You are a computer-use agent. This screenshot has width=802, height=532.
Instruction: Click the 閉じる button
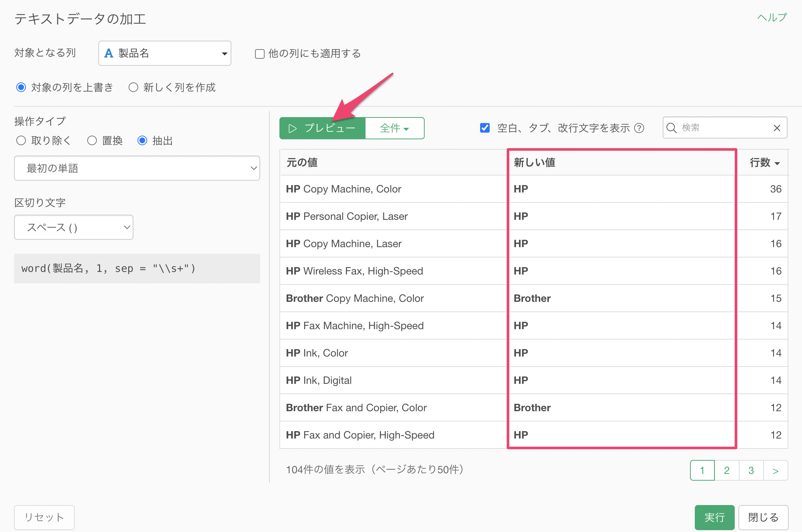pyautogui.click(x=763, y=517)
